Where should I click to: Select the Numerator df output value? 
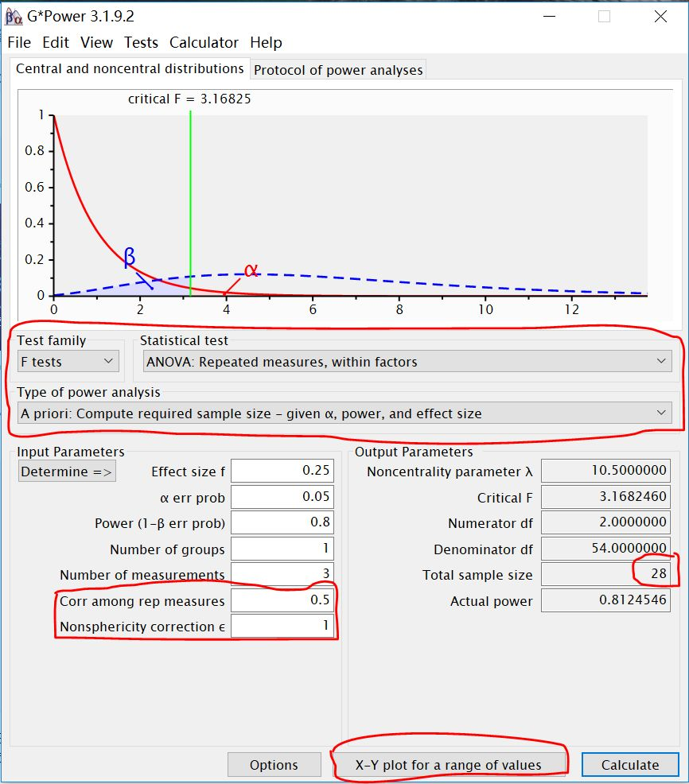[605, 522]
